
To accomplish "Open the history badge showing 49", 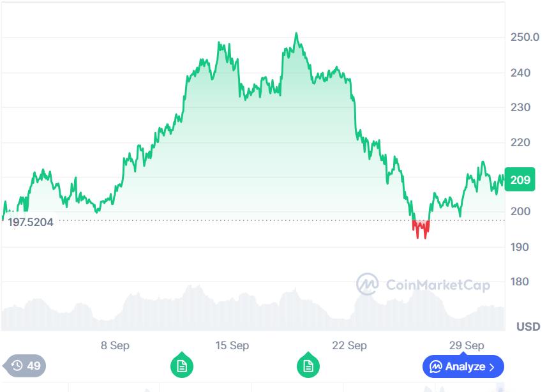I will click(26, 366).
